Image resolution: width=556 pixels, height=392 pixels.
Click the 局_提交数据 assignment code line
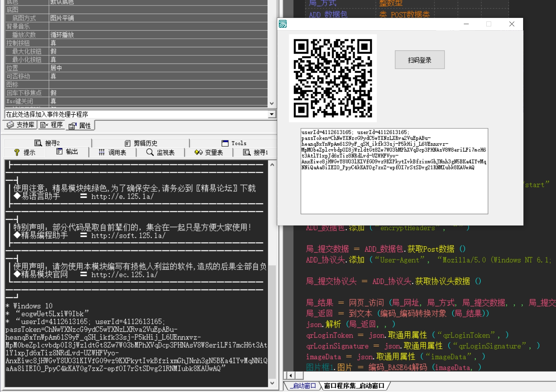[386, 249]
